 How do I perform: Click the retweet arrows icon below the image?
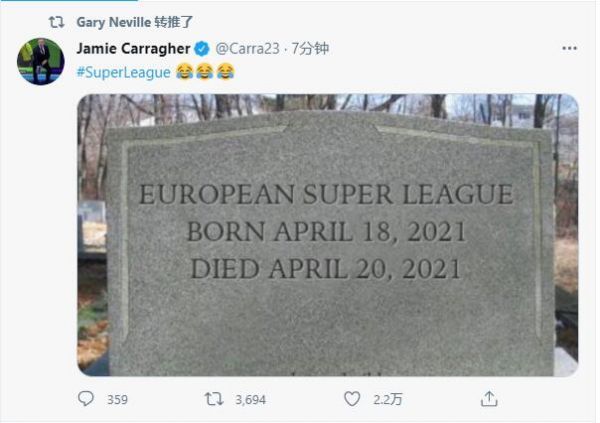[x=214, y=399]
